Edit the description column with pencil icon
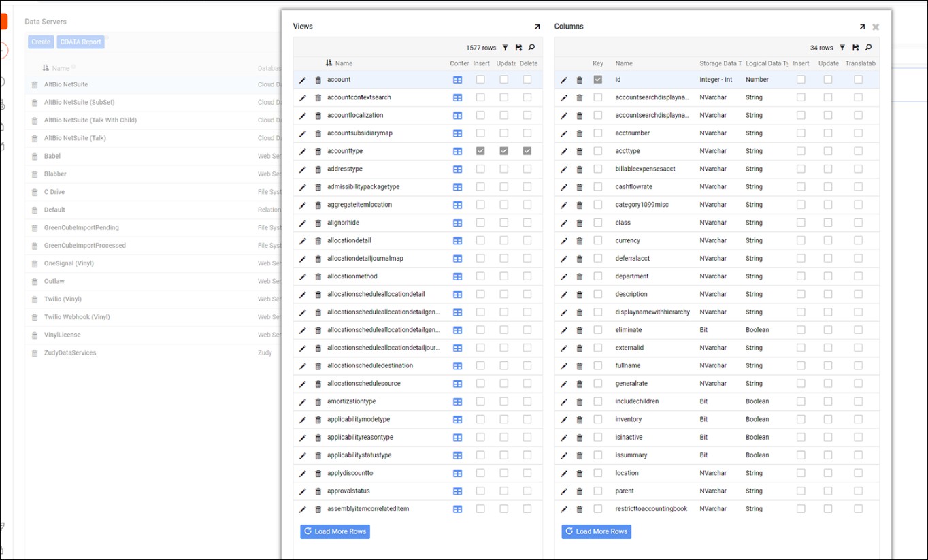Viewport: 928px width, 560px height. pyautogui.click(x=564, y=295)
